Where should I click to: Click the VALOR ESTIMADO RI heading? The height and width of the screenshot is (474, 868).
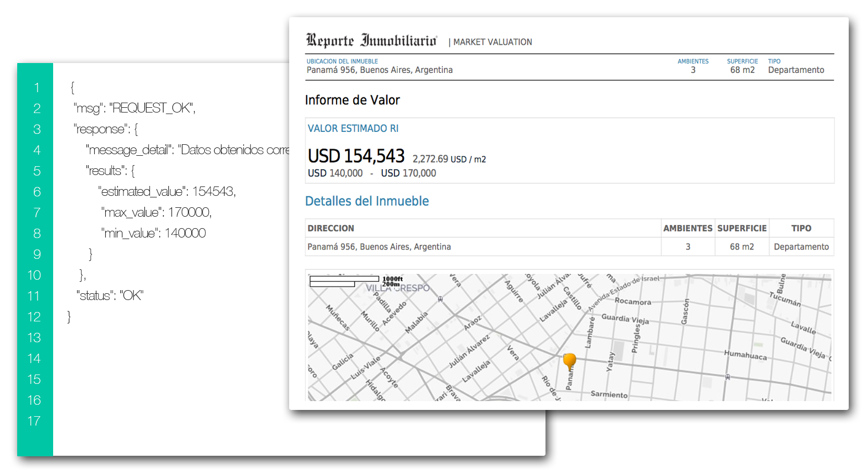pyautogui.click(x=353, y=128)
